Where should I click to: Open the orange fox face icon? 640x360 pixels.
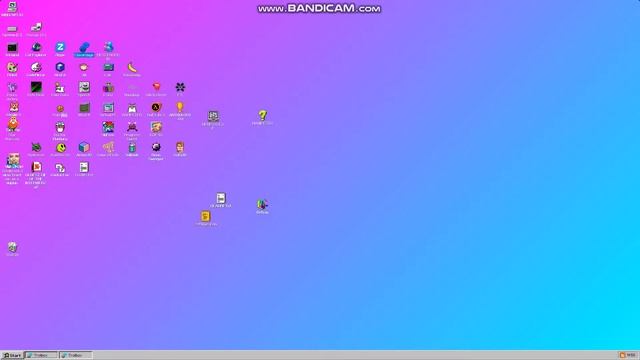(13, 107)
